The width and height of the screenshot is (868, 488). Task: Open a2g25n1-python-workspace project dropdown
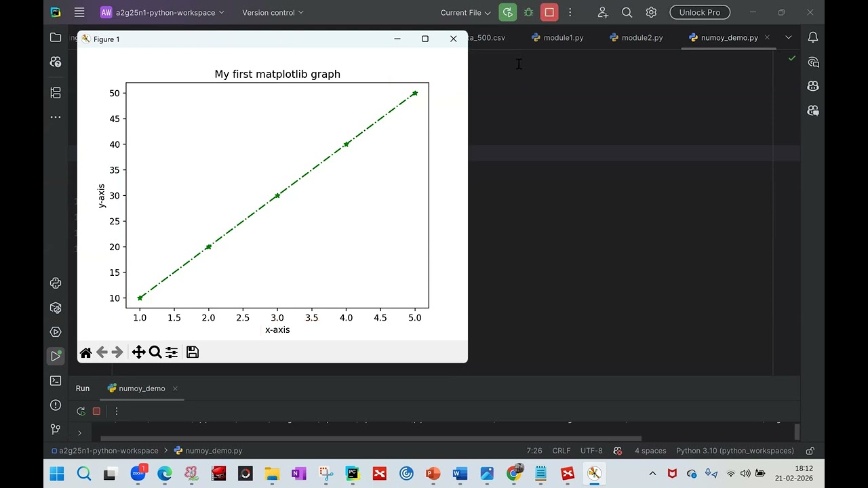[163, 12]
